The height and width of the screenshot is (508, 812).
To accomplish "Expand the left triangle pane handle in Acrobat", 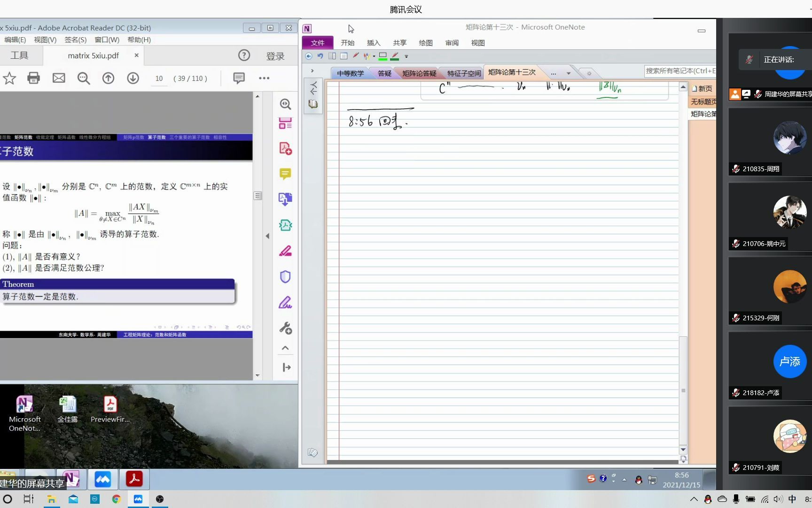I will pyautogui.click(x=267, y=236).
